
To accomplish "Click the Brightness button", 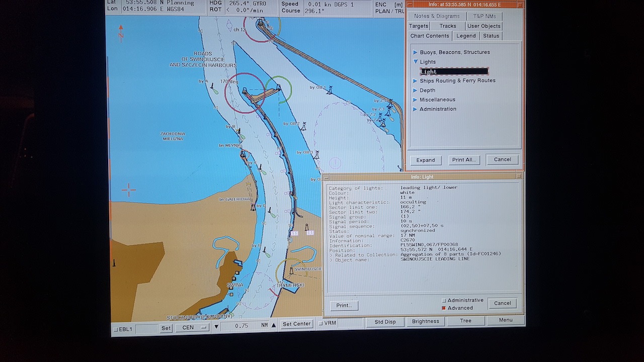I will 426,322.
